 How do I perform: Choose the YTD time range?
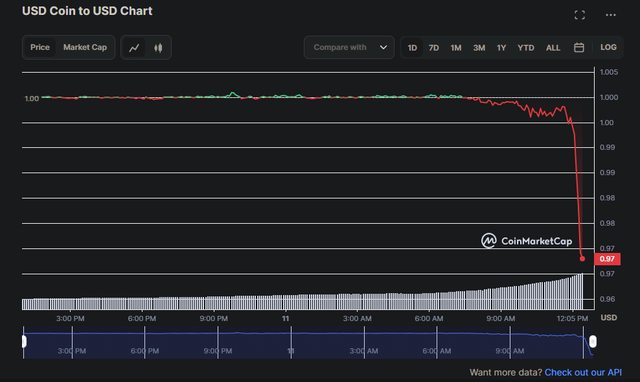coord(526,48)
